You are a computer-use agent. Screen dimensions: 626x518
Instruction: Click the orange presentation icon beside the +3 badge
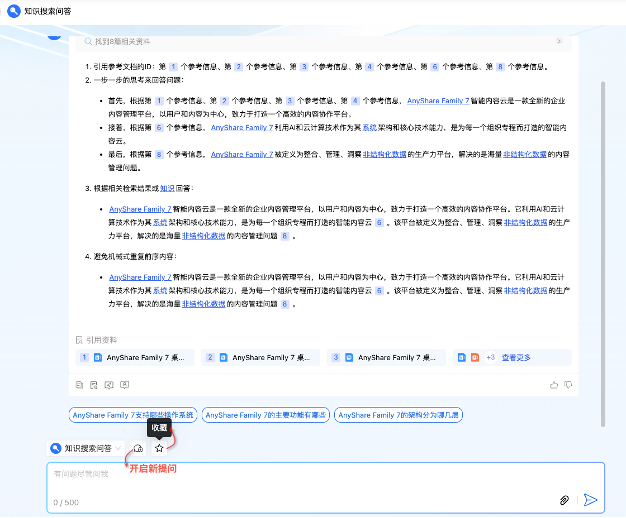click(475, 357)
